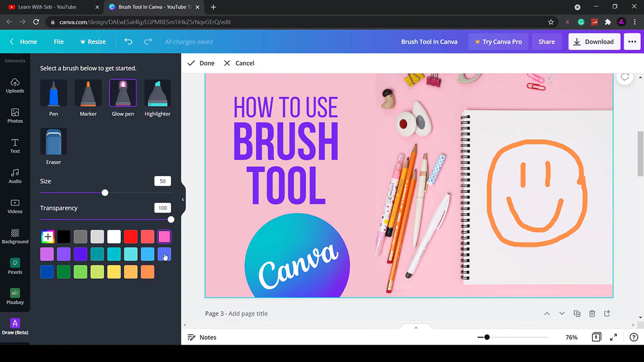Open the Notes panel

[x=202, y=337]
